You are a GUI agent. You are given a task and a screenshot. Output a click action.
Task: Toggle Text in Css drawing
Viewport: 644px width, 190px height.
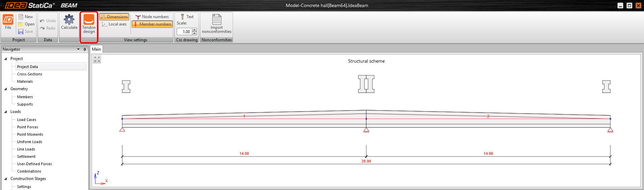pyautogui.click(x=187, y=17)
